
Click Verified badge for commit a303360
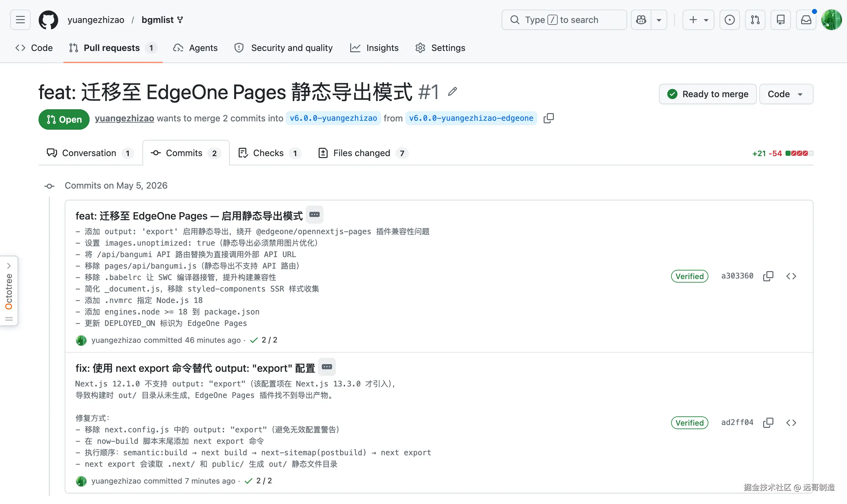(x=689, y=276)
